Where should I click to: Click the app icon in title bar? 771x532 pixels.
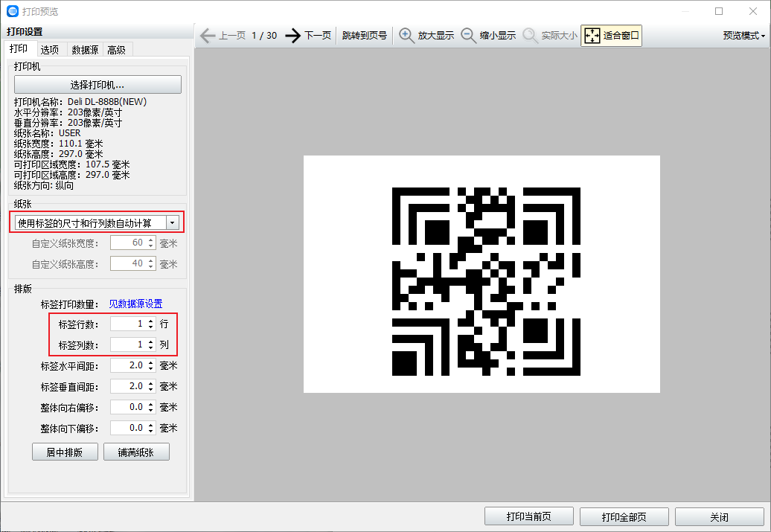coord(13,11)
